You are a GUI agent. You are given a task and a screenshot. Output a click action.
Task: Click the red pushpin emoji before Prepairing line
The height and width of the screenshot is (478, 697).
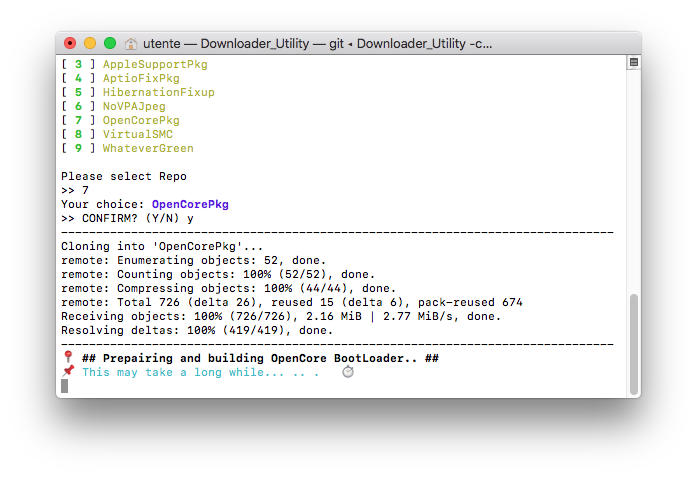(68, 357)
